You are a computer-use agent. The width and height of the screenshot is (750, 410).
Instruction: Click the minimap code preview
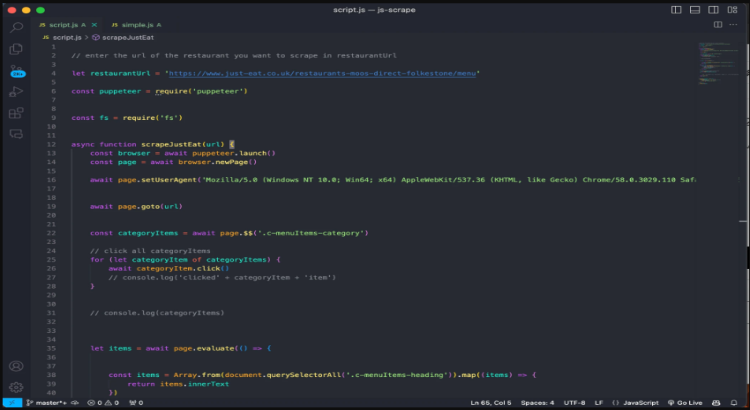pyautogui.click(x=718, y=63)
